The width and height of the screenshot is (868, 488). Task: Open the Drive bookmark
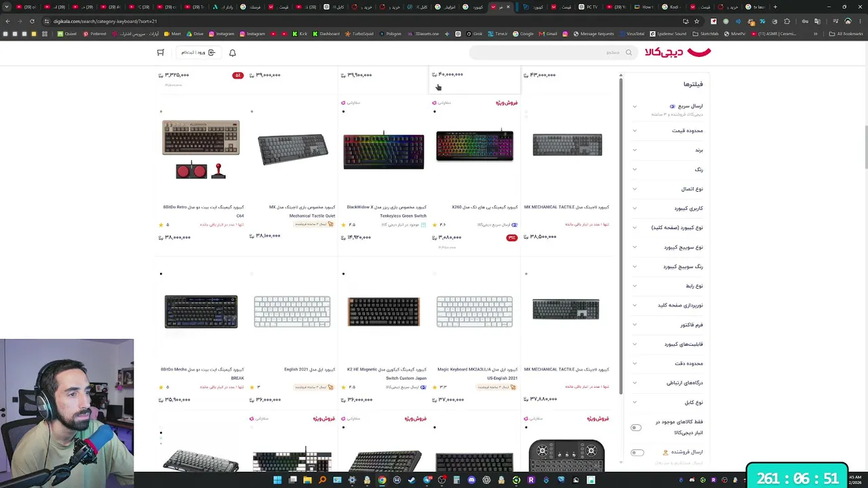click(194, 34)
